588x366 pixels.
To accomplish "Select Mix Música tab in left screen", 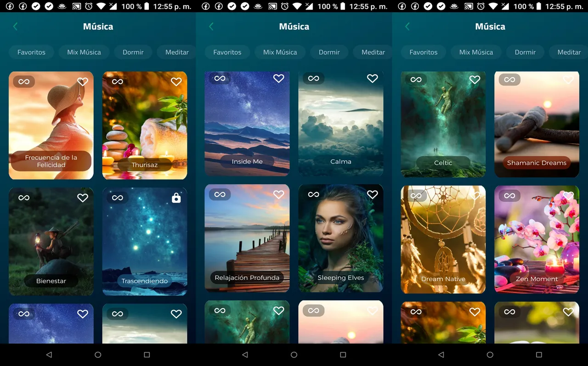I will click(84, 52).
